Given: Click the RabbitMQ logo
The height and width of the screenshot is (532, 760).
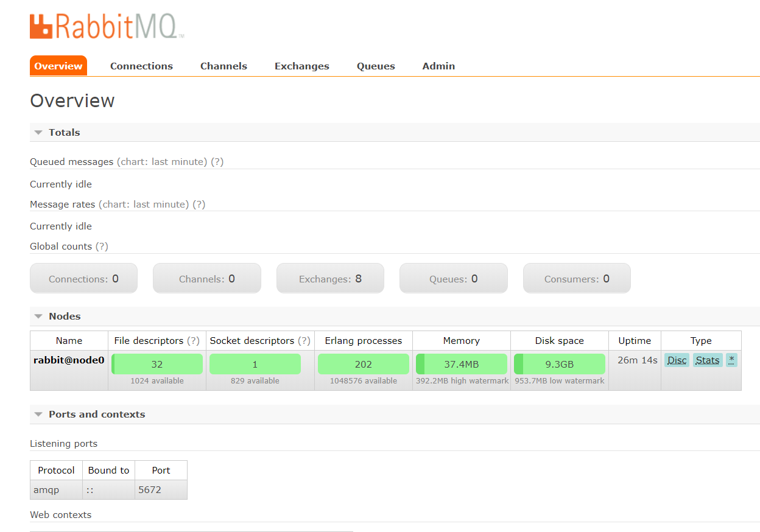Looking at the screenshot, I should [x=107, y=27].
